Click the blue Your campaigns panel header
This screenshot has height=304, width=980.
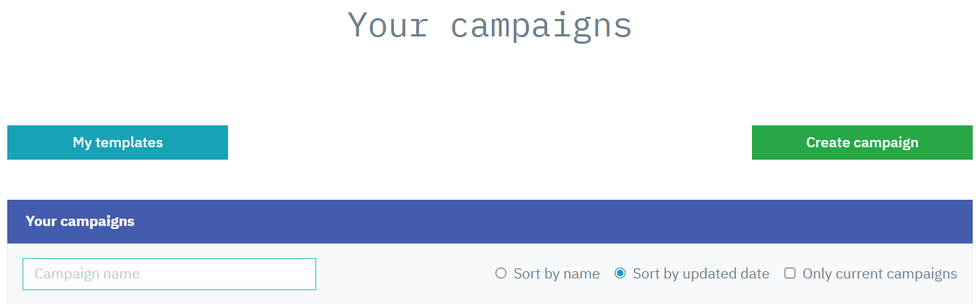click(490, 222)
